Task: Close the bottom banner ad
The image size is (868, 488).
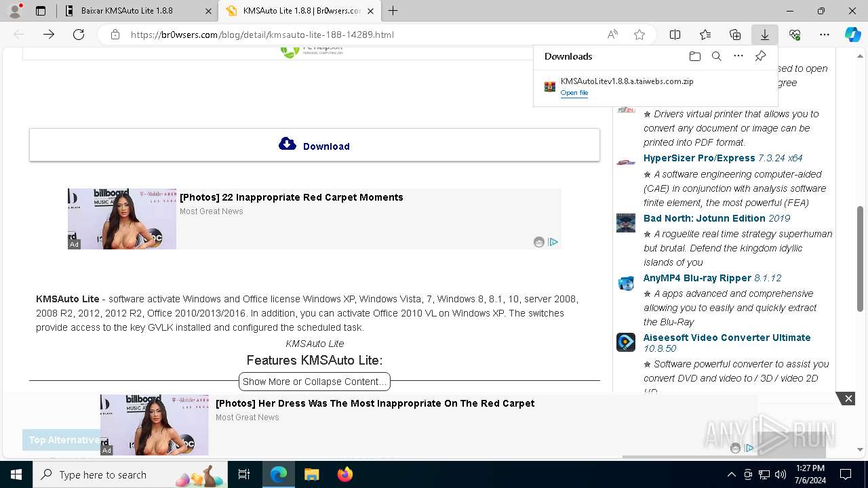Action: coord(848,399)
